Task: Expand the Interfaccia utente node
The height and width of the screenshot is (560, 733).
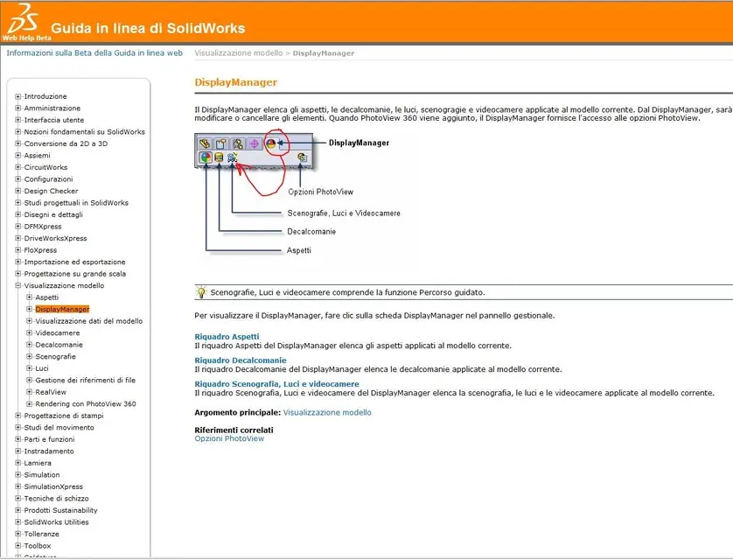Action: pos(17,120)
